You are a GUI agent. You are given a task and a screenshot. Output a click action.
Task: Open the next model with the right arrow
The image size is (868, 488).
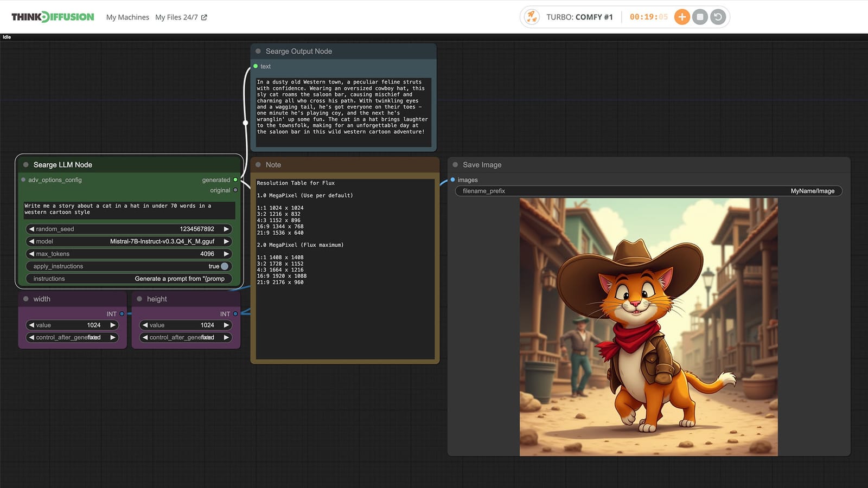pos(226,241)
